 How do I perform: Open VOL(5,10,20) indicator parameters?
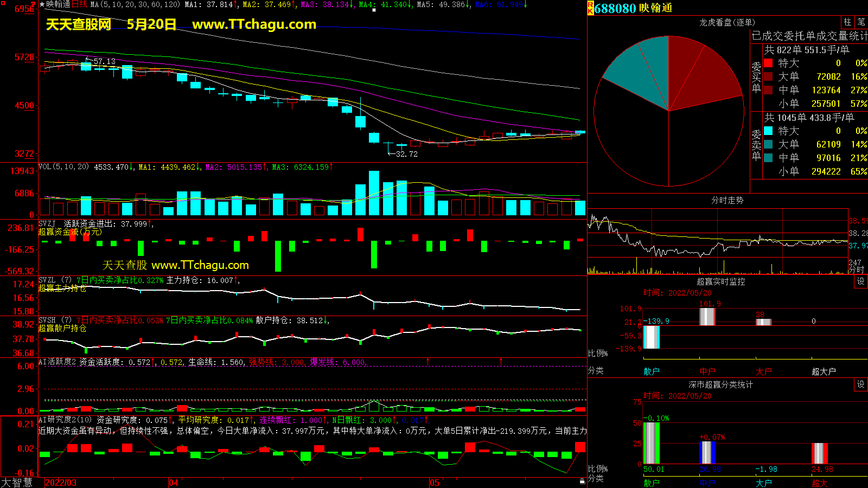pos(63,167)
